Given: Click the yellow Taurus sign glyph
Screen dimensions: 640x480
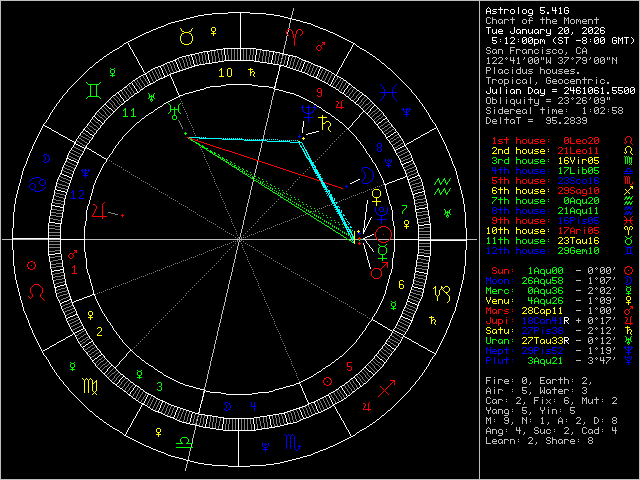Looking at the screenshot, I should point(187,37).
